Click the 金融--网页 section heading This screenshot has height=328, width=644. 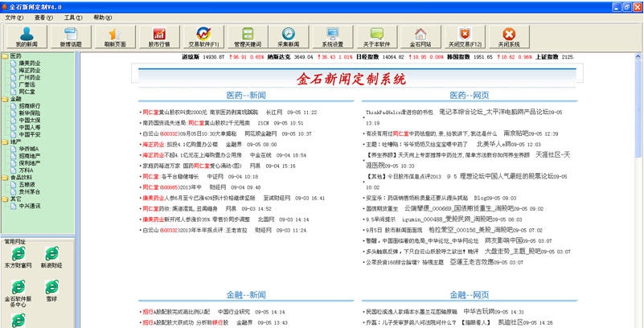coord(470,295)
